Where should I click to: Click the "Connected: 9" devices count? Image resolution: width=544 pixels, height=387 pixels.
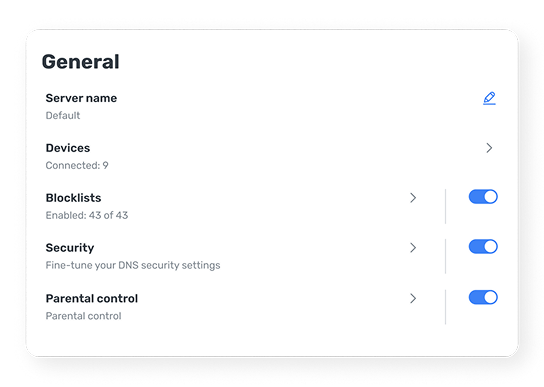(77, 166)
